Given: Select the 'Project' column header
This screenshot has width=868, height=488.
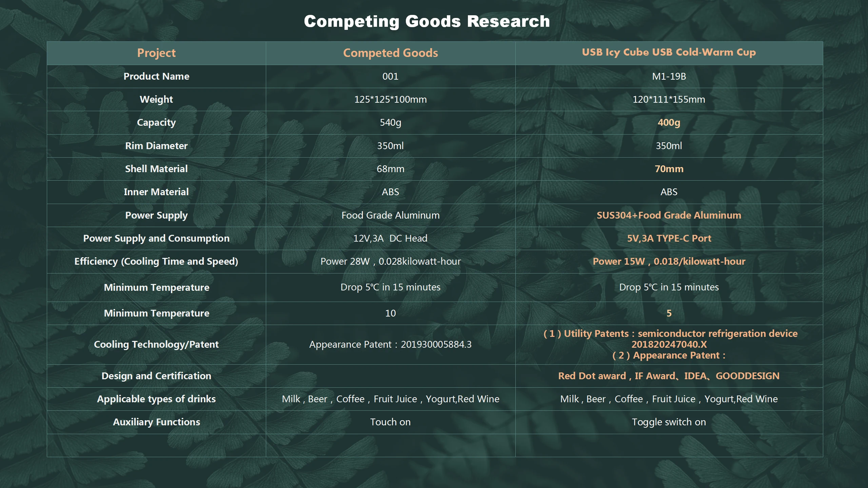Looking at the screenshot, I should [156, 53].
